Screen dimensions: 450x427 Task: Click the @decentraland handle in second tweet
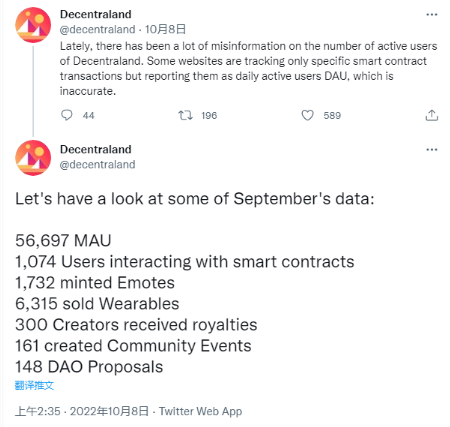(97, 164)
